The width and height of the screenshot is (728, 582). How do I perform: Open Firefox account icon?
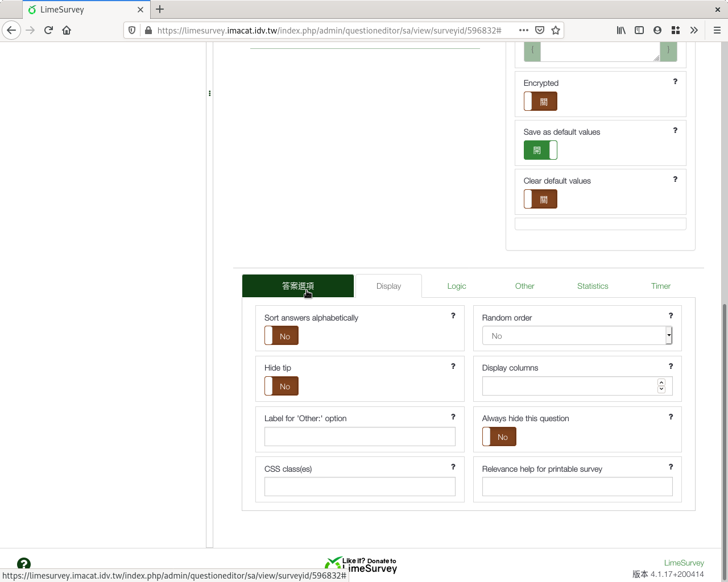point(657,30)
